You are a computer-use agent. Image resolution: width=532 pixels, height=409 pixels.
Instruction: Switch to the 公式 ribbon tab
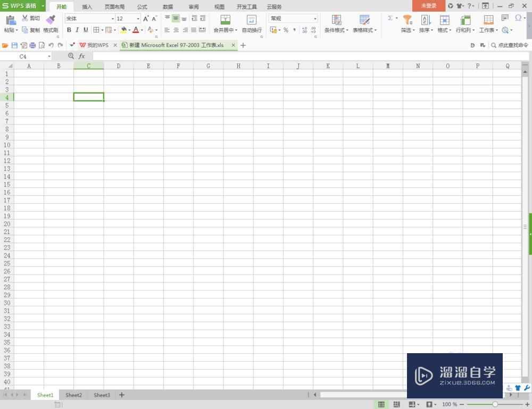coord(142,7)
